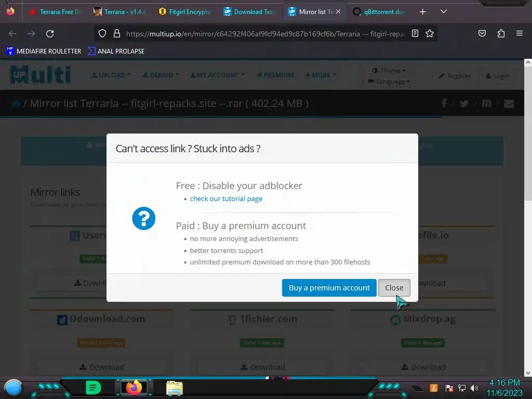Click the multiup.io address bar
The height and width of the screenshot is (399, 532).
click(265, 34)
